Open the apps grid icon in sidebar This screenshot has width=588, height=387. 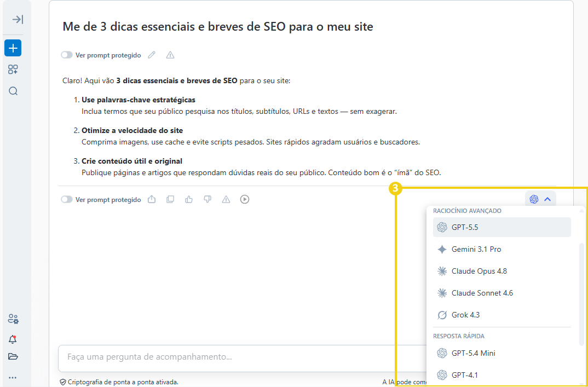click(x=13, y=70)
